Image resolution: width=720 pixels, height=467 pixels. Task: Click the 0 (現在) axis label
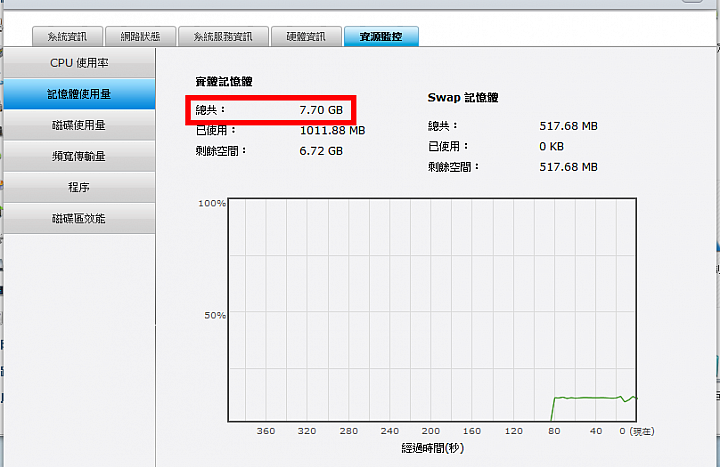point(636,431)
